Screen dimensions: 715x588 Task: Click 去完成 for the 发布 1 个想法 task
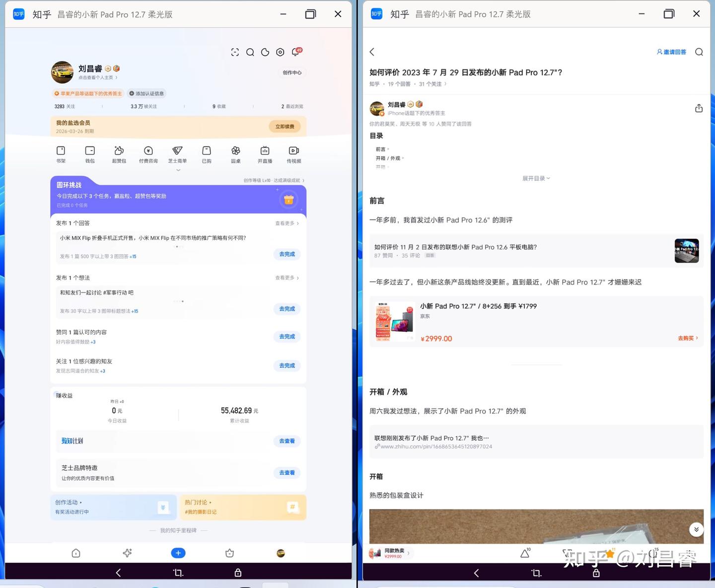tap(287, 309)
